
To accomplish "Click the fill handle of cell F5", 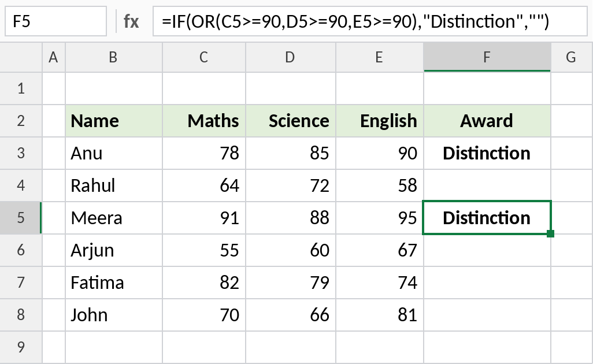I will 551,234.
